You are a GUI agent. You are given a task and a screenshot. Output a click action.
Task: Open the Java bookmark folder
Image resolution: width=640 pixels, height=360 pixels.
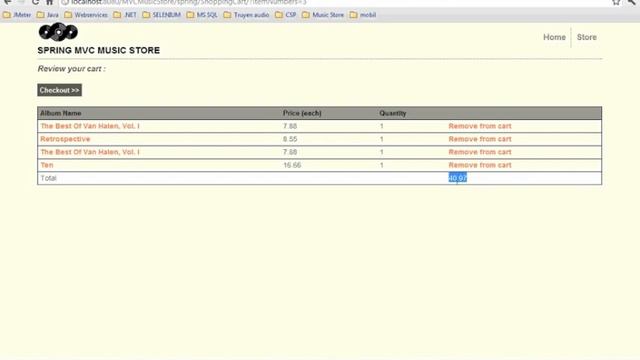click(x=47, y=15)
